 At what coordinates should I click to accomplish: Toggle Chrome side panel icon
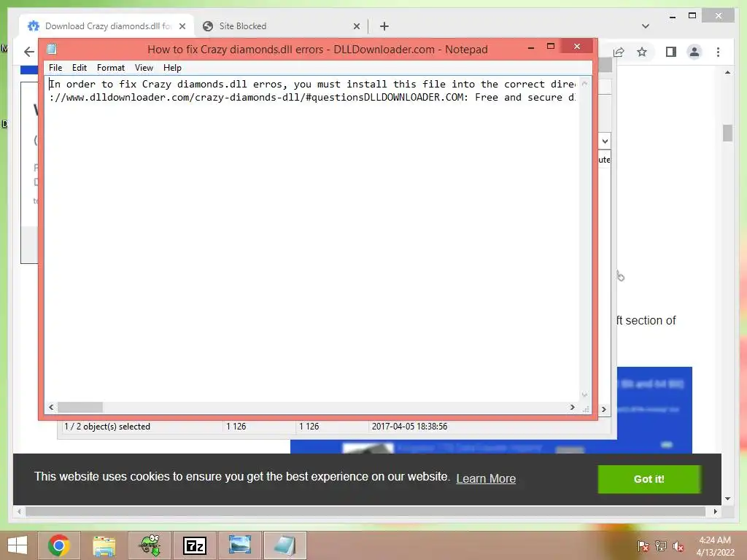(671, 52)
